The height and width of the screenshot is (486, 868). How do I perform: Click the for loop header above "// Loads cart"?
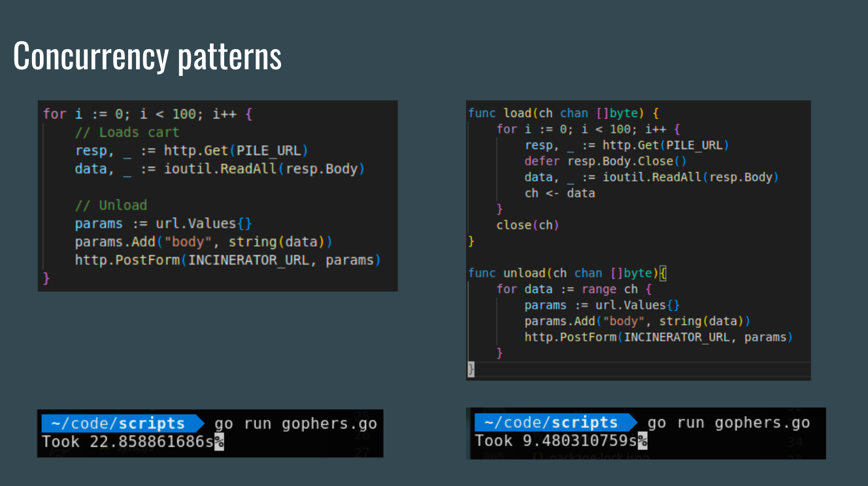pos(148,114)
